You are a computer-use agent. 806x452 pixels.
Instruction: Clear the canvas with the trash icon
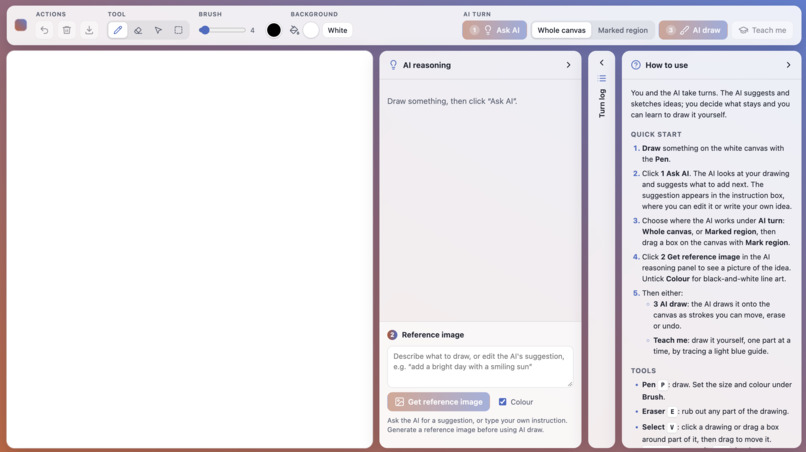coord(67,30)
